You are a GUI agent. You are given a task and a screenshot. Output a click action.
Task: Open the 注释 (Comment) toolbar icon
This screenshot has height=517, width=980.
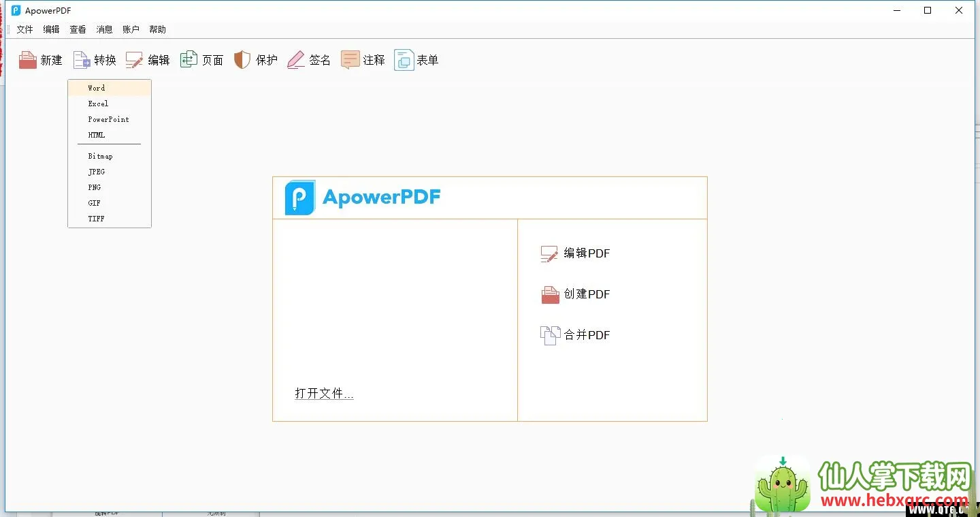pyautogui.click(x=350, y=61)
